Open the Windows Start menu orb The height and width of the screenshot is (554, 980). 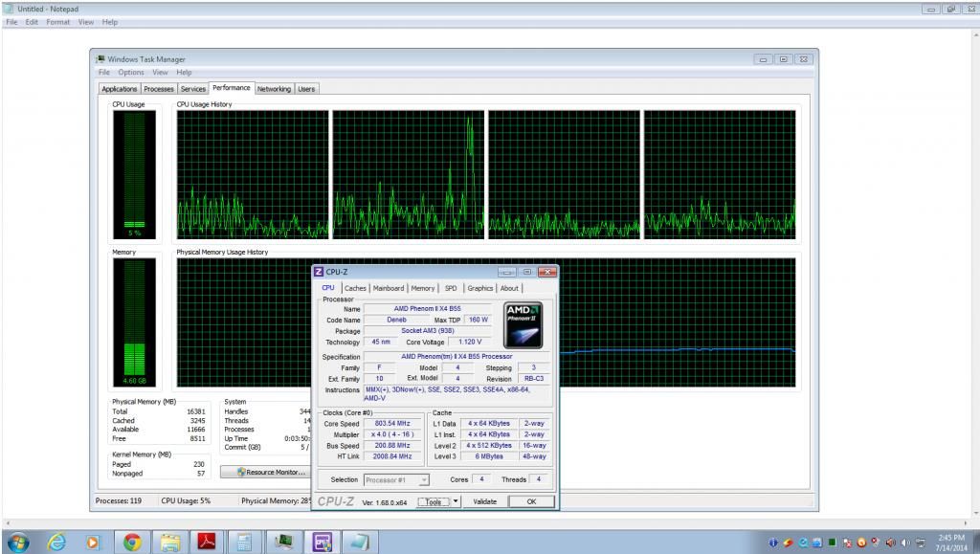(18, 542)
